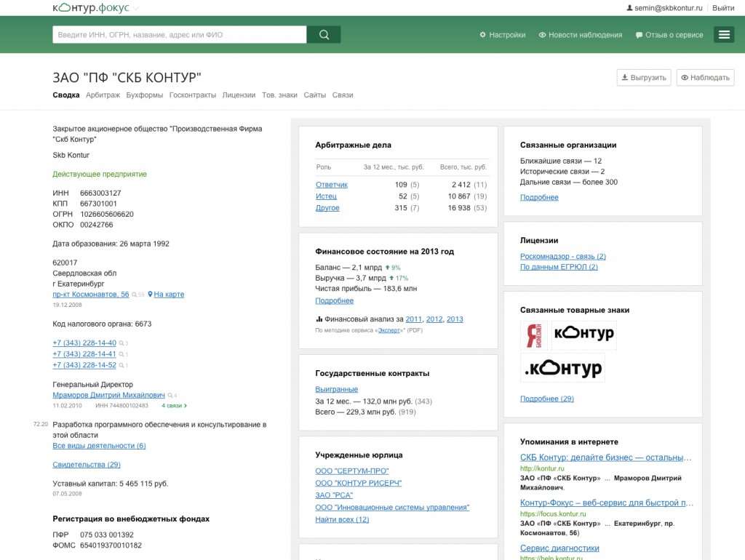Open ООО "СЕРТУМ-ПРО" company
Screen dimensions: 745x560
[x=352, y=471]
